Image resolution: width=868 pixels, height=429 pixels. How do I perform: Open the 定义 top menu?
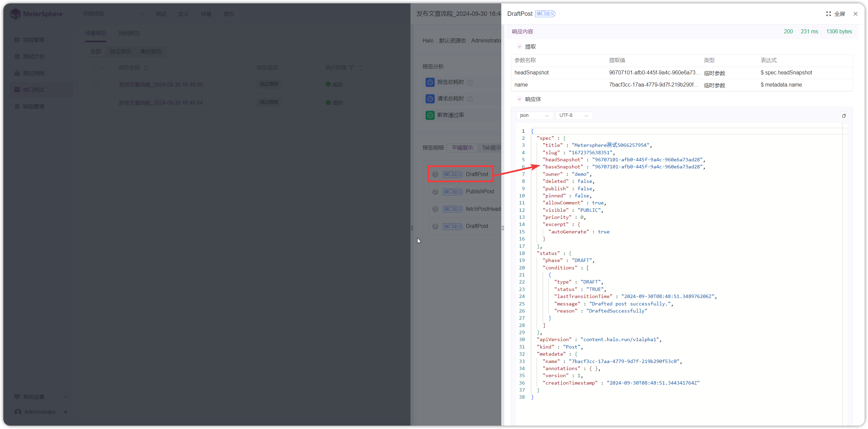click(183, 14)
